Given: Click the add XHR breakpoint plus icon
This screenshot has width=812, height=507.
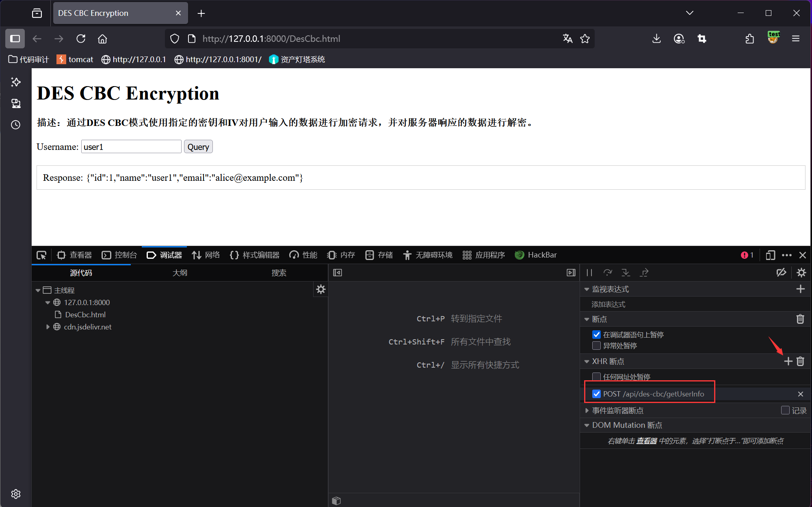Looking at the screenshot, I should [788, 361].
